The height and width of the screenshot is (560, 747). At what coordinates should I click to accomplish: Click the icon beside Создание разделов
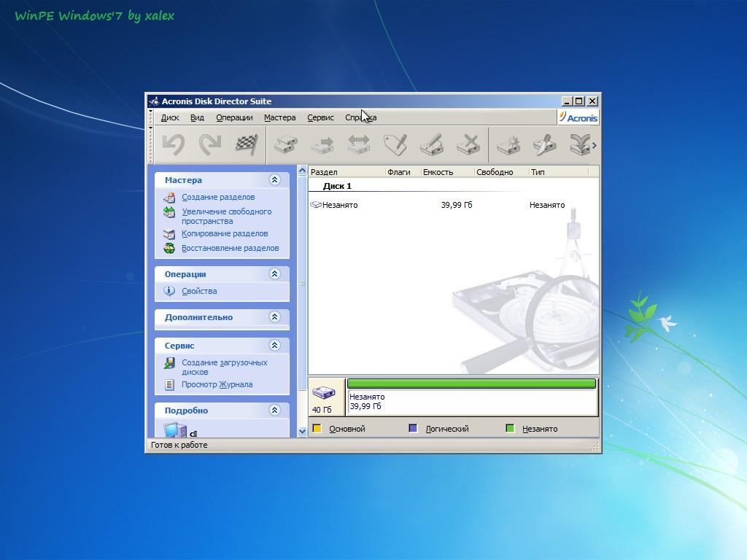tap(169, 197)
